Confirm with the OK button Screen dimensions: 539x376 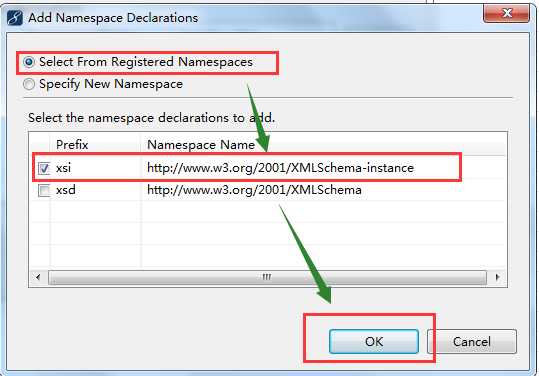point(374,342)
